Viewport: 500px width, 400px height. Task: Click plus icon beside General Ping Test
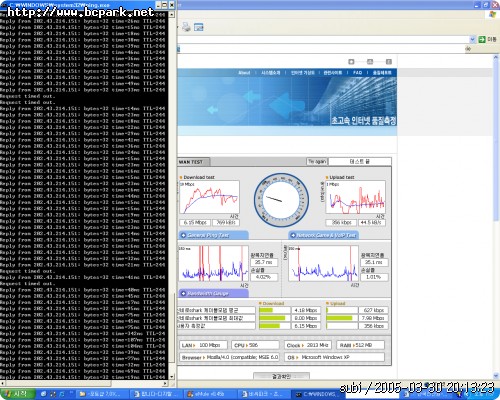[x=183, y=235]
